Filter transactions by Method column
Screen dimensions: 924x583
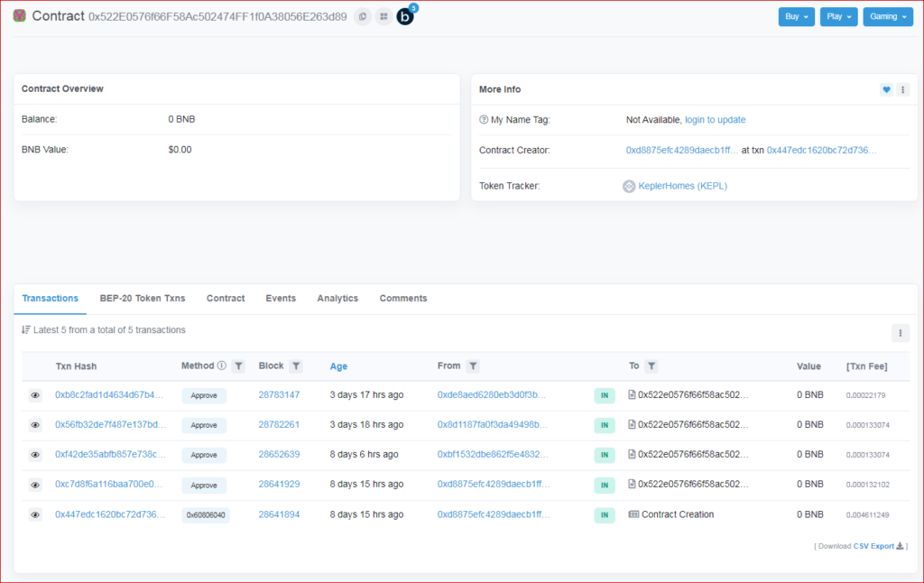coord(238,366)
